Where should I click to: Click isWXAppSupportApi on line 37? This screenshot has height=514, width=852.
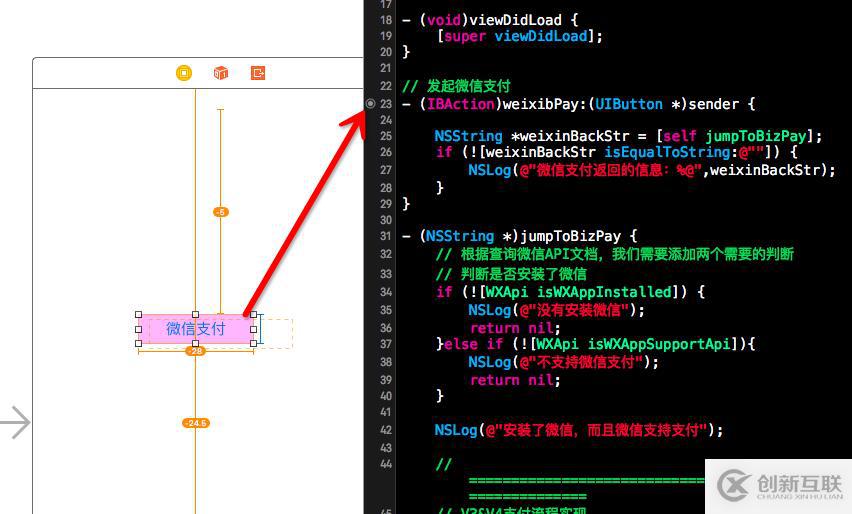pyautogui.click(x=659, y=344)
